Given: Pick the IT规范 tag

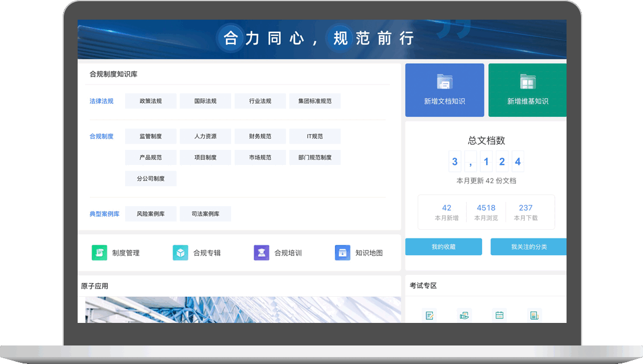Looking at the screenshot, I should [x=315, y=137].
